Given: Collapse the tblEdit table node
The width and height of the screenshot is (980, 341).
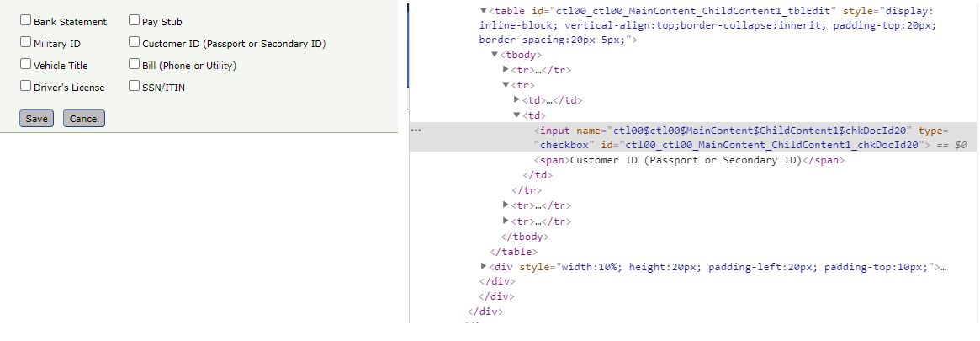Looking at the screenshot, I should click(x=483, y=11).
